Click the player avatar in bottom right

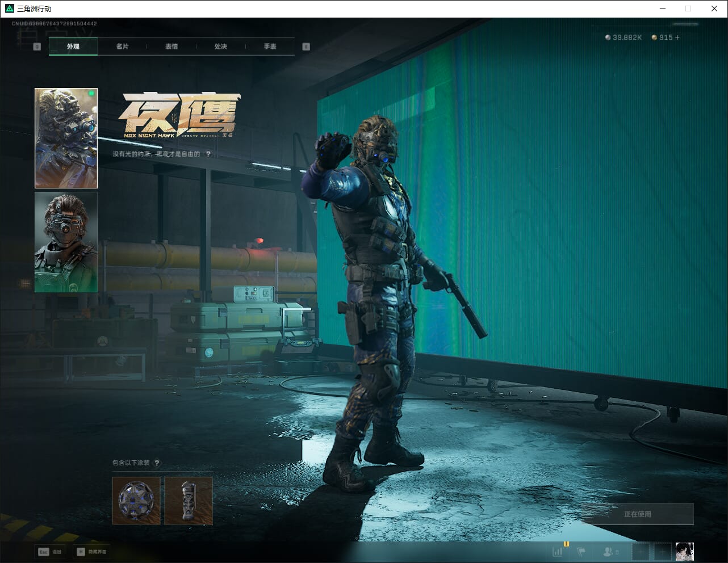click(684, 551)
